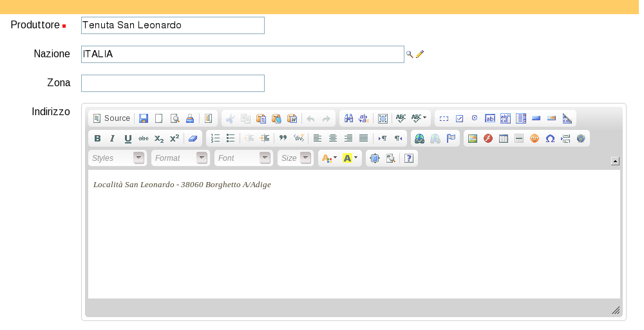
Task: Toggle Strikethrough formatting
Action: (x=144, y=138)
